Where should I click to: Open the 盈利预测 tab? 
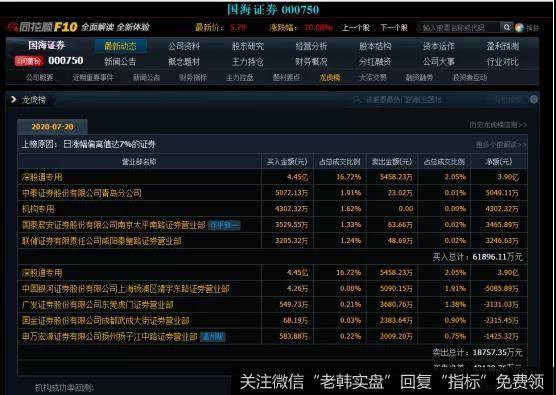[x=502, y=46]
